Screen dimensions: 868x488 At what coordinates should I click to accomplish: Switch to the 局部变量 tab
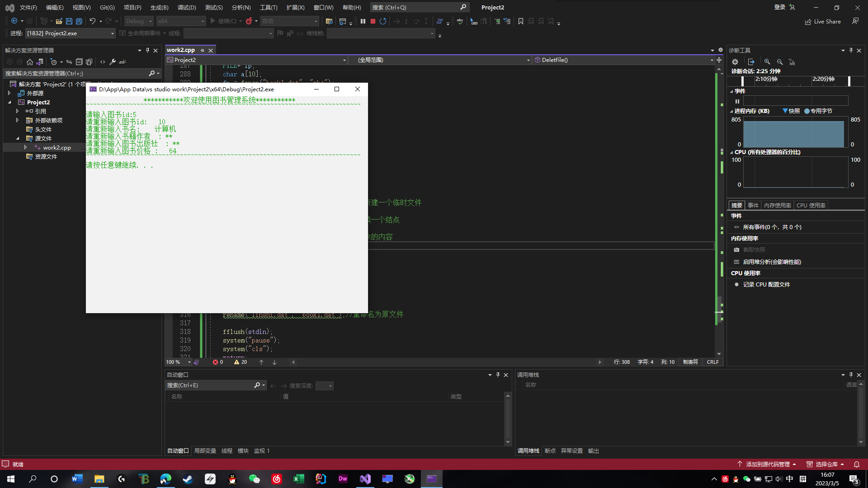click(205, 451)
